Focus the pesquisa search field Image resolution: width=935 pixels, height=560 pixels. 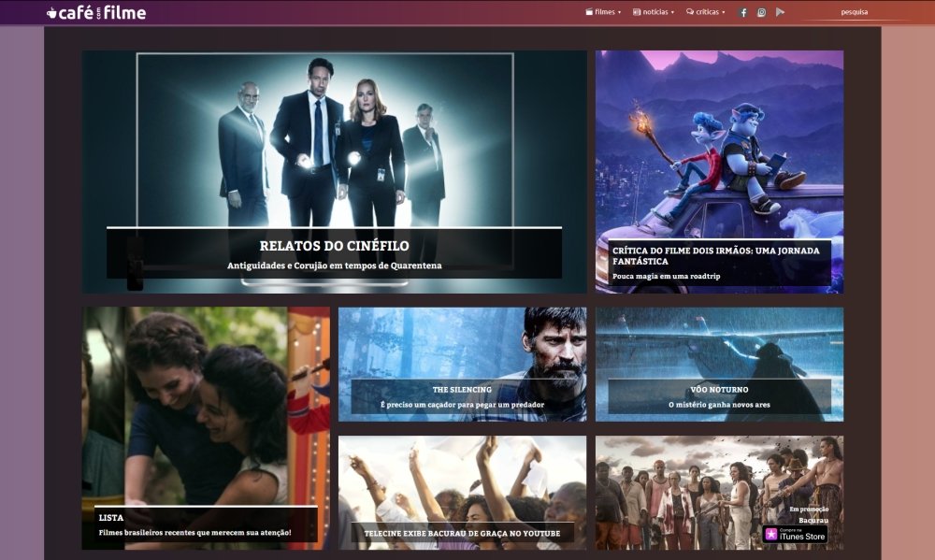coord(855,12)
